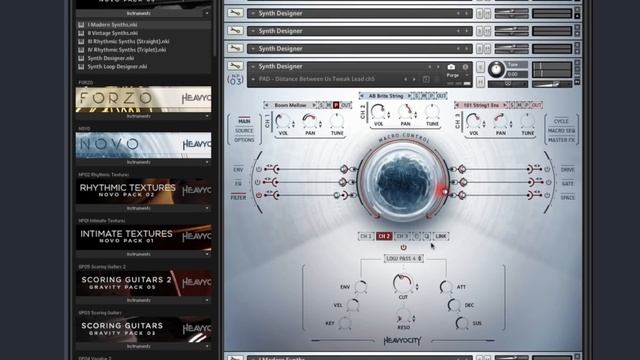Click the LINK button
The height and width of the screenshot is (360, 640).
point(441,236)
